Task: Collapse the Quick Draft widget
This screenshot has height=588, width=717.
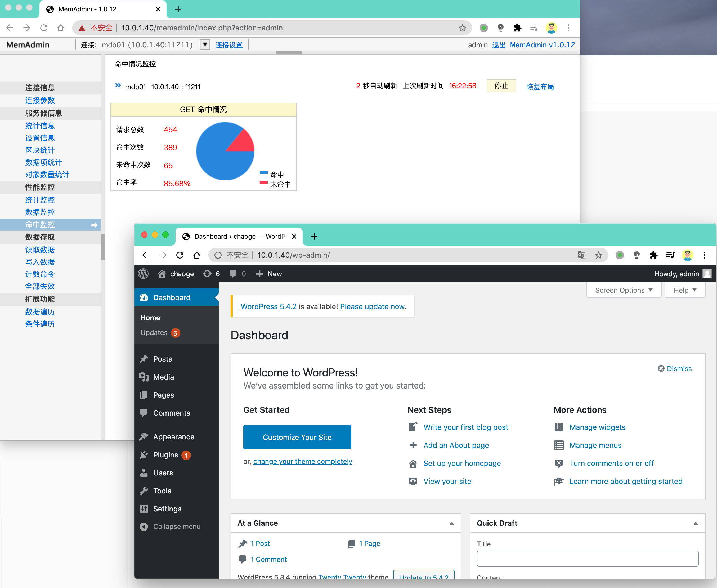Action: 696,523
